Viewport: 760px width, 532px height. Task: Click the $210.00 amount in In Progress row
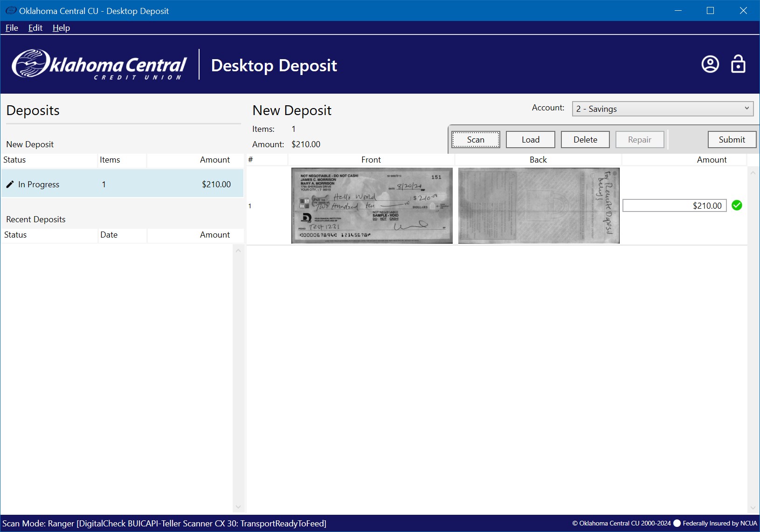[x=216, y=184]
